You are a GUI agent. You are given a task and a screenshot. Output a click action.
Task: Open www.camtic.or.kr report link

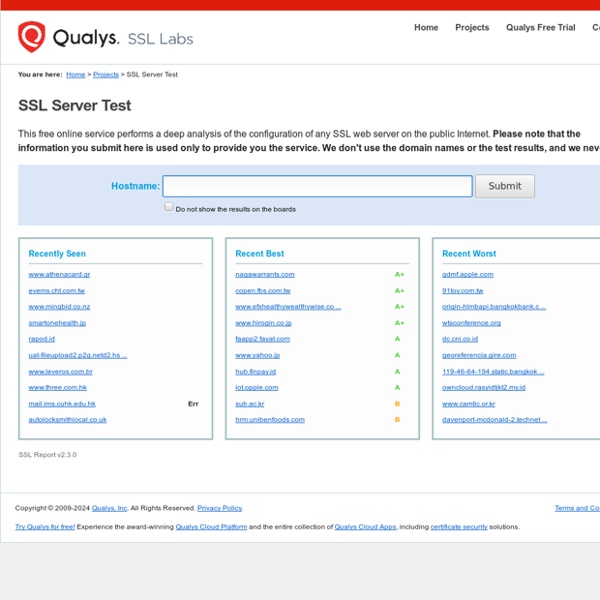point(468,404)
